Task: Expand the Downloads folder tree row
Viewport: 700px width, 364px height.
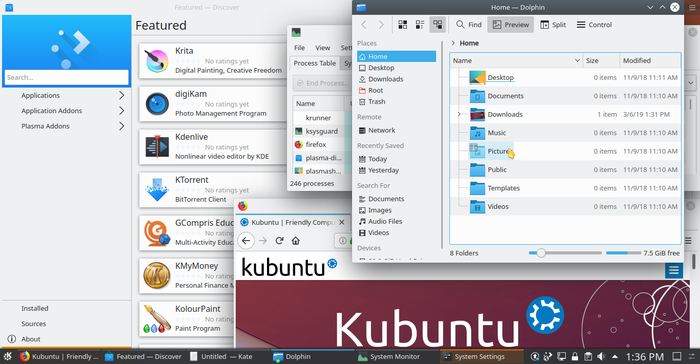Action: point(458,114)
